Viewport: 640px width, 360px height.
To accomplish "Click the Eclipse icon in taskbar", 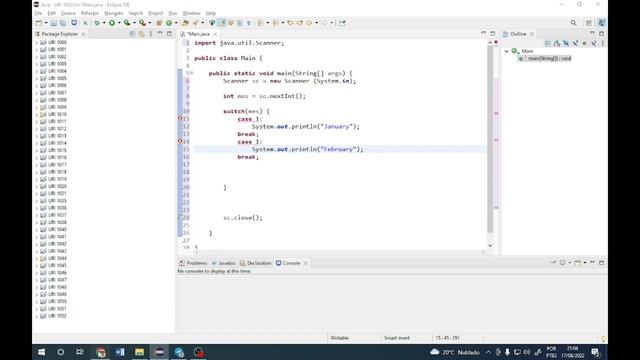I will pos(159,352).
